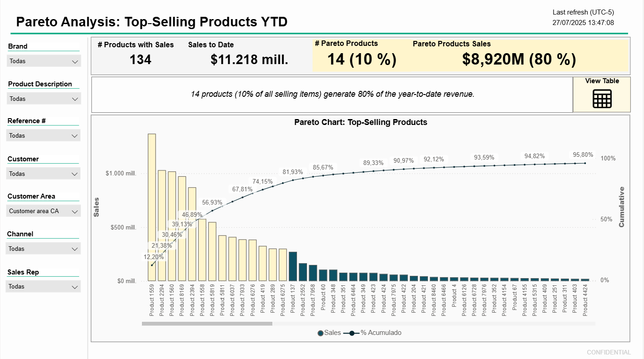Toggle the % Acumulado legend entry
Viewport: 644px width, 359px height.
(x=381, y=332)
